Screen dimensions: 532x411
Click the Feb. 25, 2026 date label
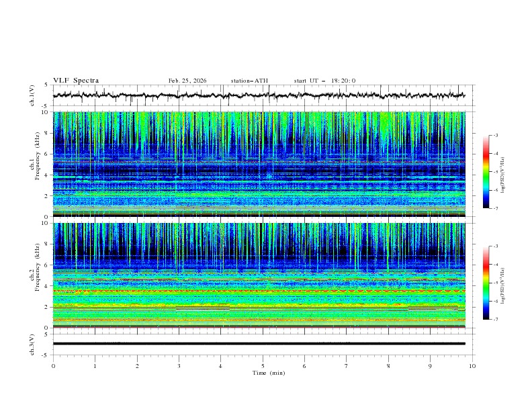pyautogui.click(x=187, y=81)
